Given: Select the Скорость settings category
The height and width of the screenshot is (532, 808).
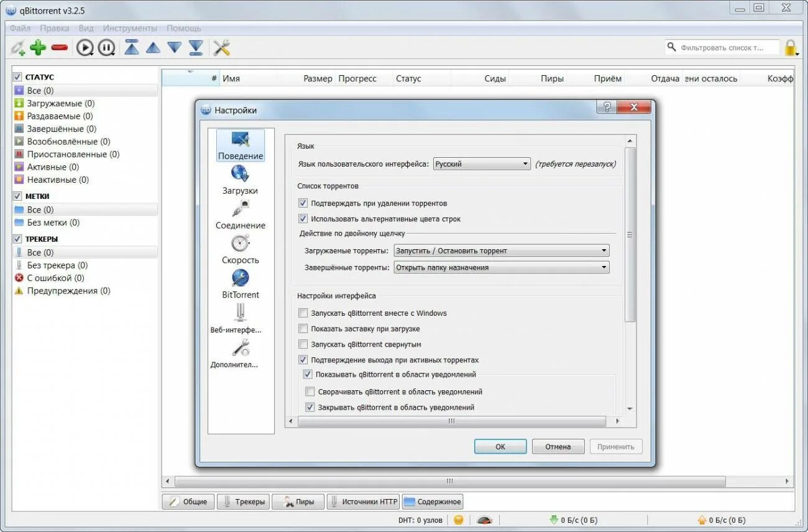Looking at the screenshot, I should 241,250.
